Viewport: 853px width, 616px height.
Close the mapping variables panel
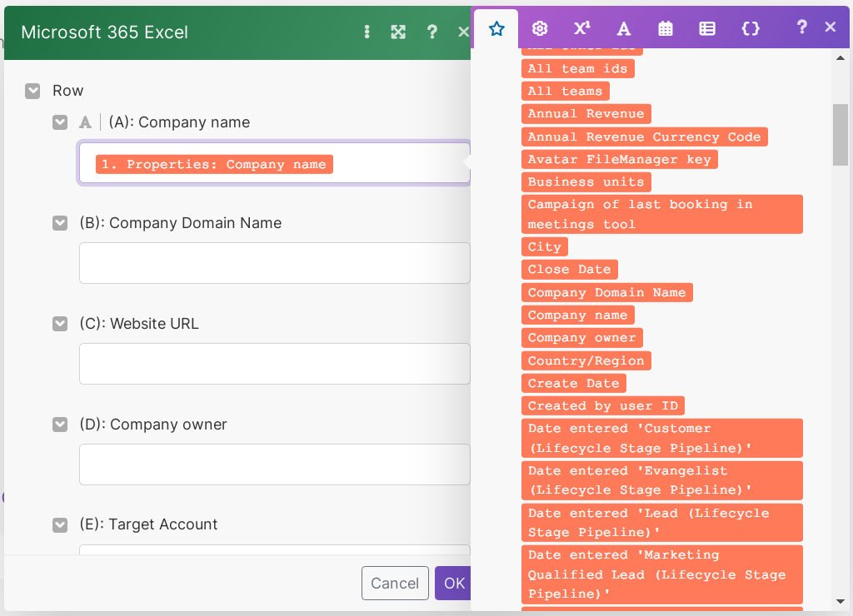click(831, 27)
